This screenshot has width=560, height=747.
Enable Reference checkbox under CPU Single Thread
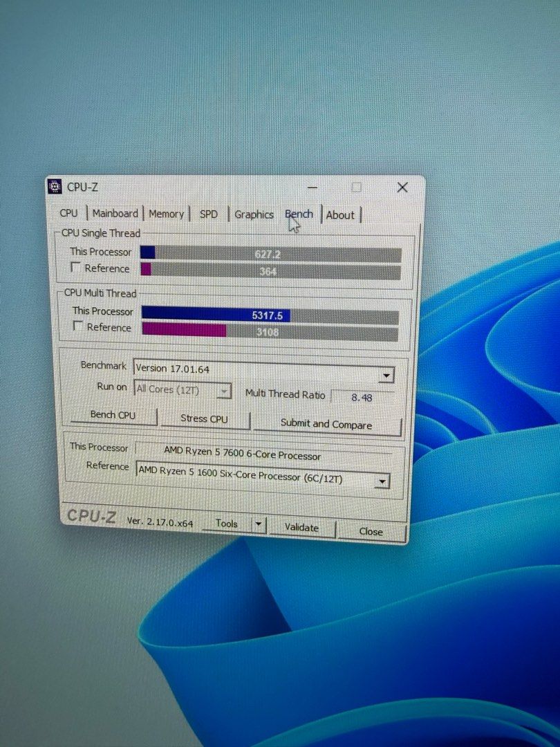[76, 268]
